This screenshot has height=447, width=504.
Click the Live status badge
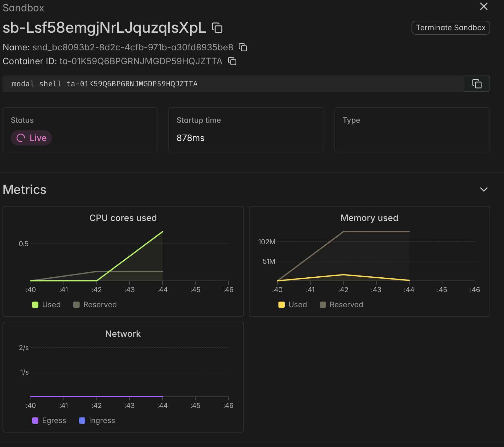click(31, 138)
